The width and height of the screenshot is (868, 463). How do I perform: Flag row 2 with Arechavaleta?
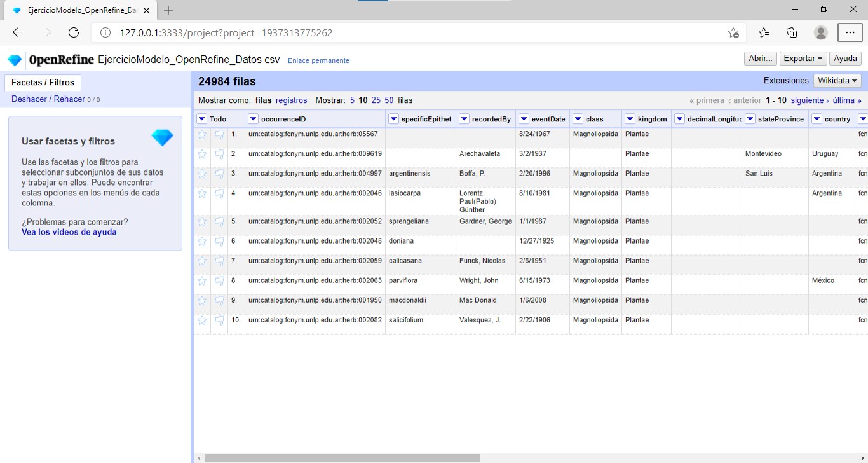219,154
